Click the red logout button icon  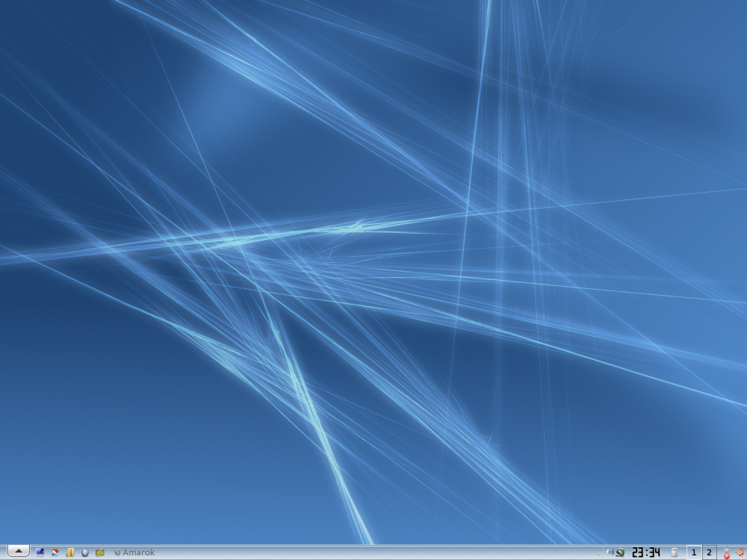[727, 556]
